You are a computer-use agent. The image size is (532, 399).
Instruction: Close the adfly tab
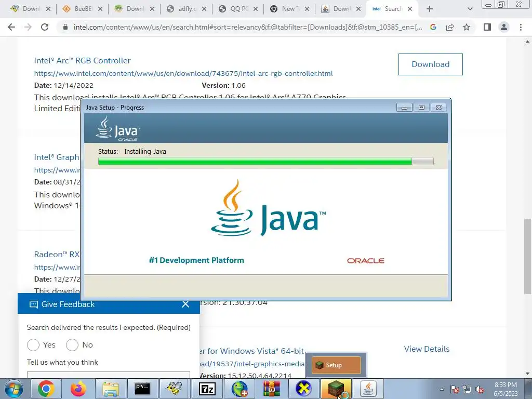[x=204, y=9]
